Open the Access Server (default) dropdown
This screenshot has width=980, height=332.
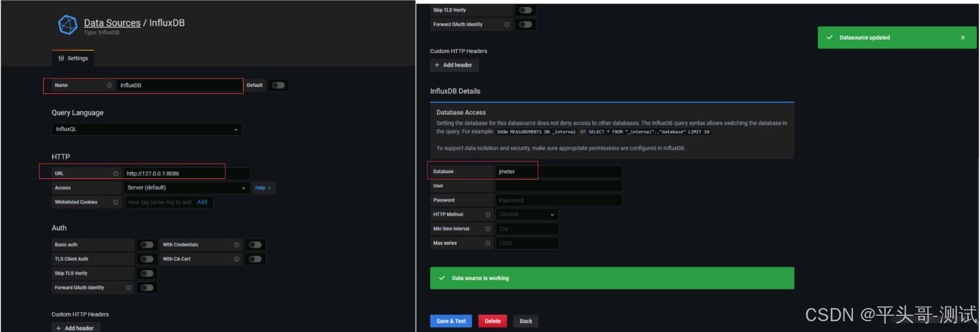click(187, 188)
